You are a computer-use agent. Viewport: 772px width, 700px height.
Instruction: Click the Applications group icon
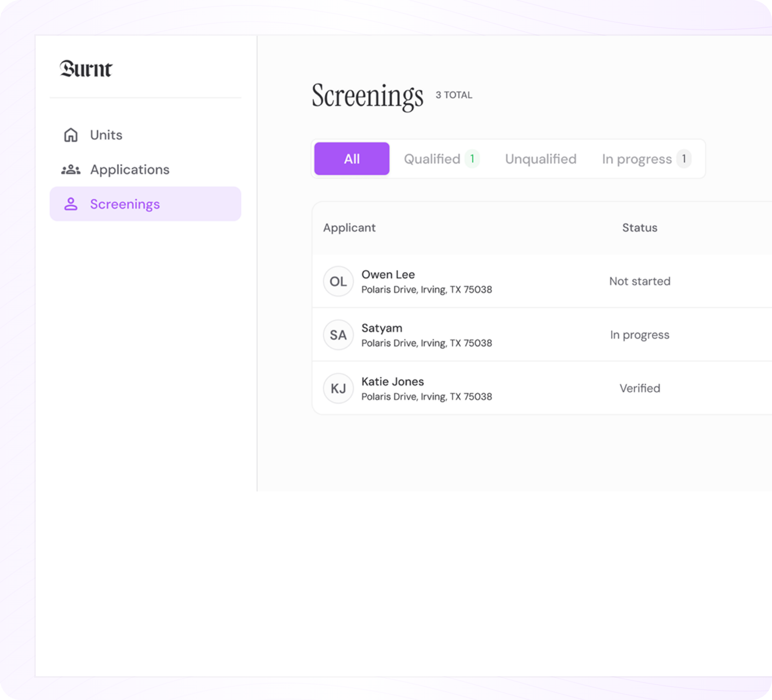pyautogui.click(x=71, y=170)
